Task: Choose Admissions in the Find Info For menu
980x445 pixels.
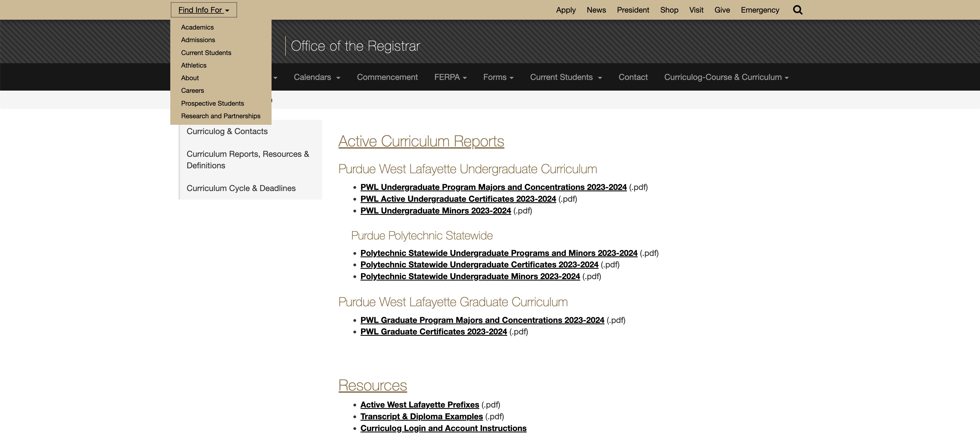Action: [198, 40]
